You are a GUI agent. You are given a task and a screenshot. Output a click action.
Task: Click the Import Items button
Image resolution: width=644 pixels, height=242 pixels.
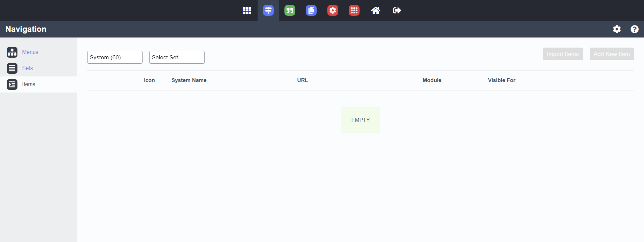562,54
